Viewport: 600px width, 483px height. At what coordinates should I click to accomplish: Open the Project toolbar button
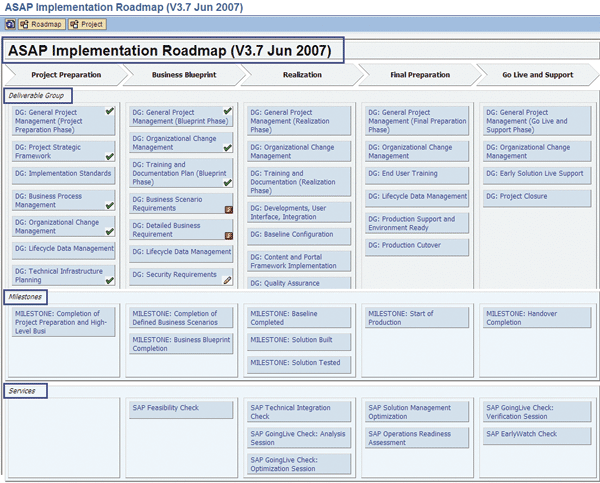point(87,24)
